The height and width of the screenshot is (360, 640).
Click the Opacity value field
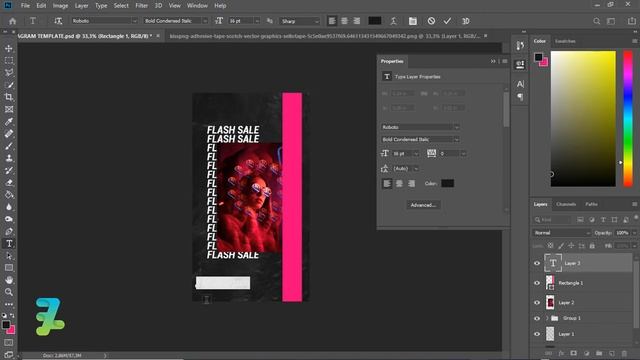click(x=622, y=233)
